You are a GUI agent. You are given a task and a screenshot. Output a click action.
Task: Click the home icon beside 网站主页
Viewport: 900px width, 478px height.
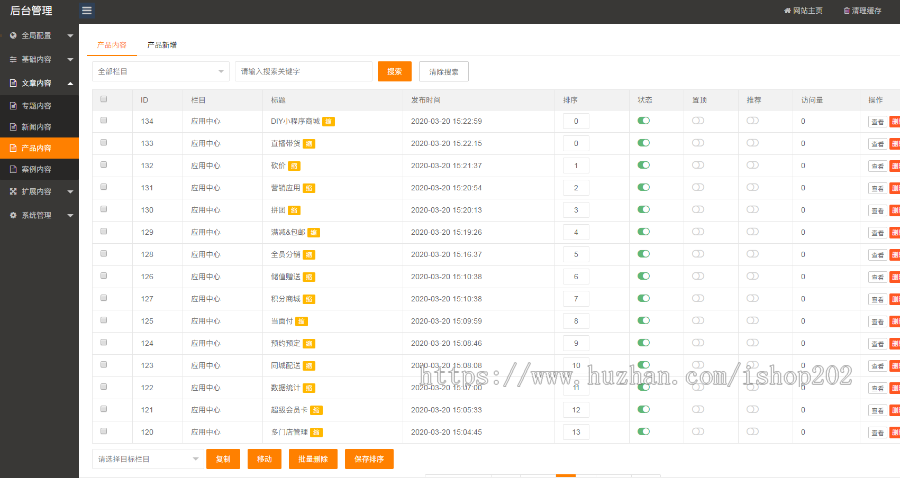coord(786,11)
